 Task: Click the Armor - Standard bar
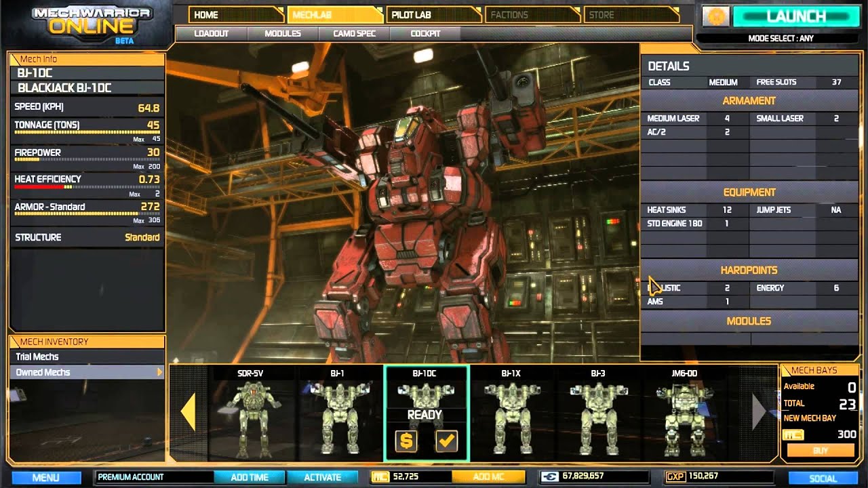tap(87, 214)
